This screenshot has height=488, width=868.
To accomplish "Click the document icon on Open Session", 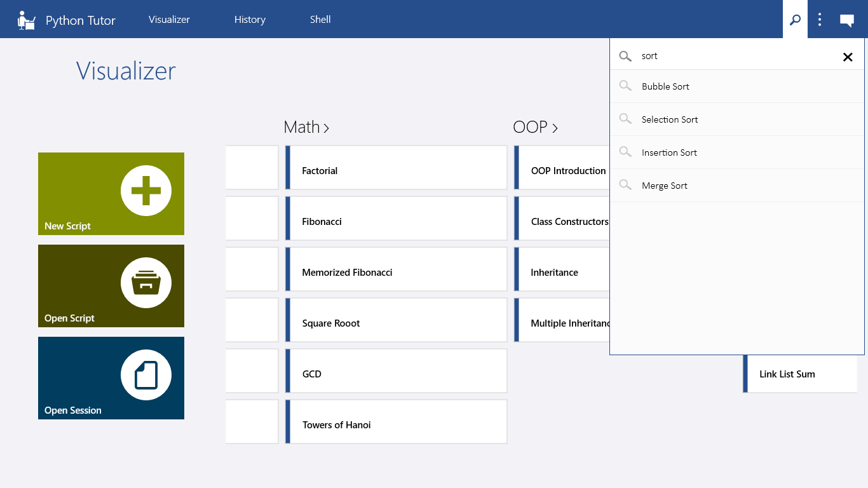I will 146,375.
